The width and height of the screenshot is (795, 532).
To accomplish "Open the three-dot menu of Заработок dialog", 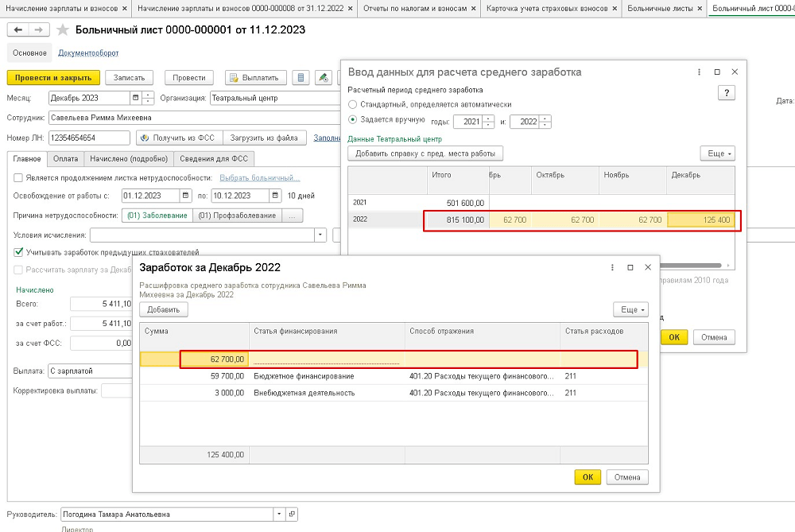I will coord(611,268).
